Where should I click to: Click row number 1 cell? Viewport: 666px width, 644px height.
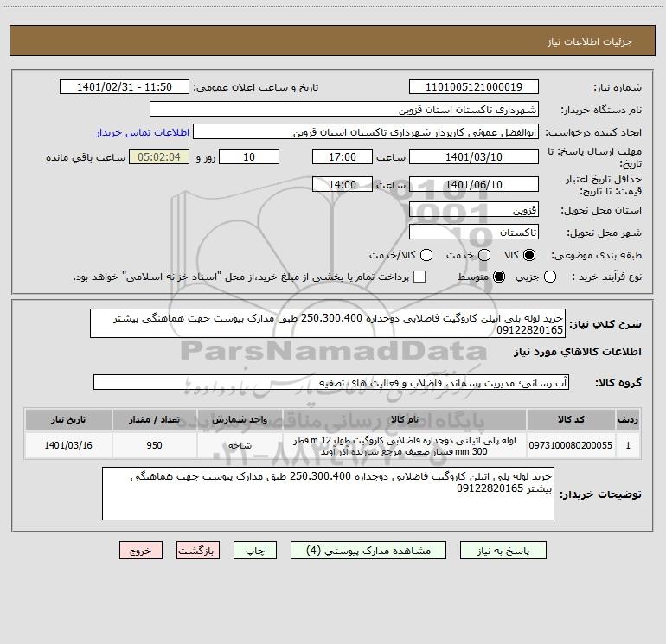click(x=628, y=445)
